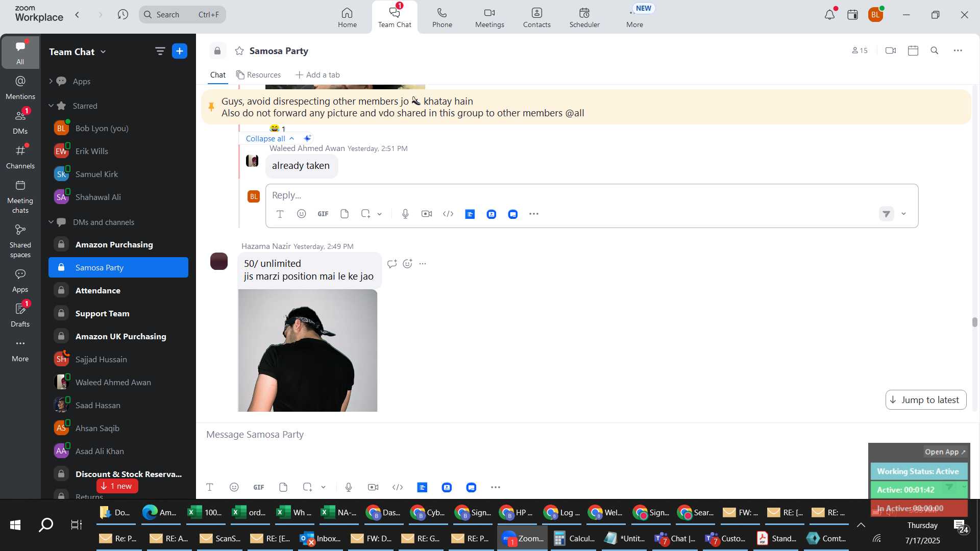980x551 pixels.
Task: View the 15 members list
Action: (x=860, y=51)
